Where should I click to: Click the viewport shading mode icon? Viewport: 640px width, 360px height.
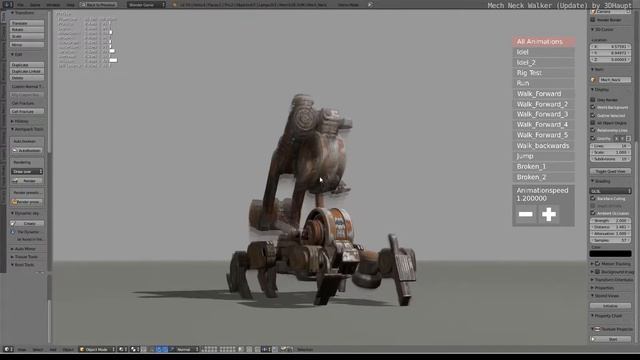point(123,349)
